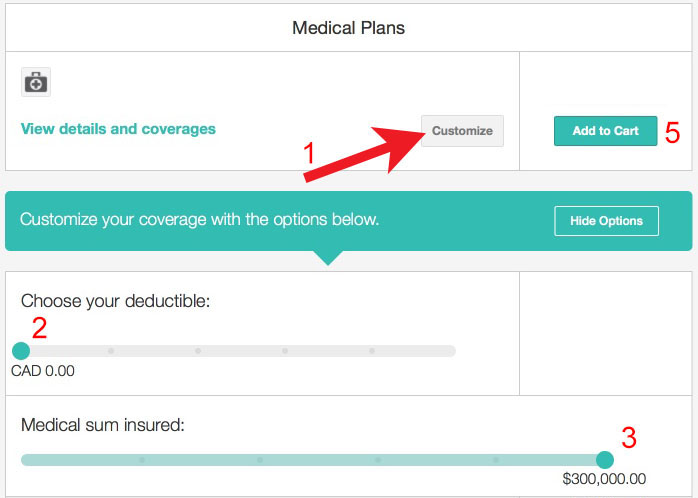Viewport: 698px width, 498px height.
Task: Select the second dot on sum insured slider
Action: point(260,460)
